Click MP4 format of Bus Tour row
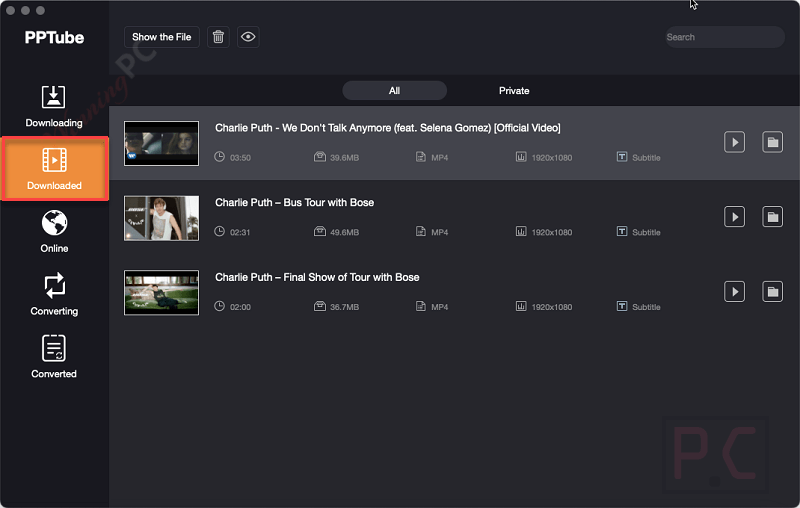The width and height of the screenshot is (800, 508). [x=439, y=232]
